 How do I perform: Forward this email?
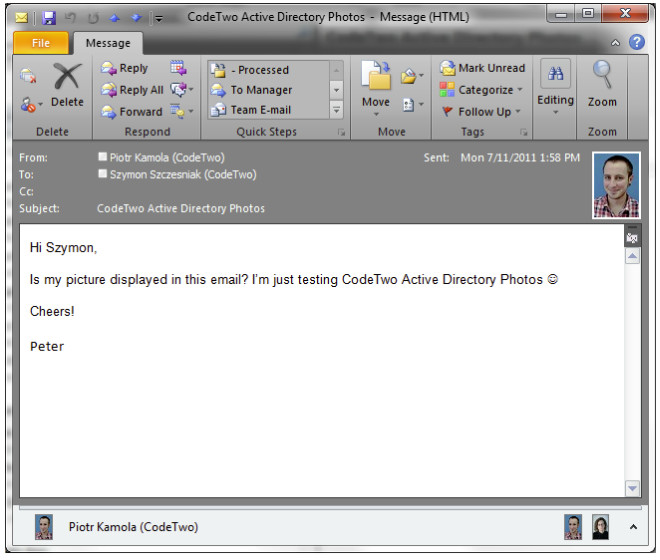click(132, 112)
